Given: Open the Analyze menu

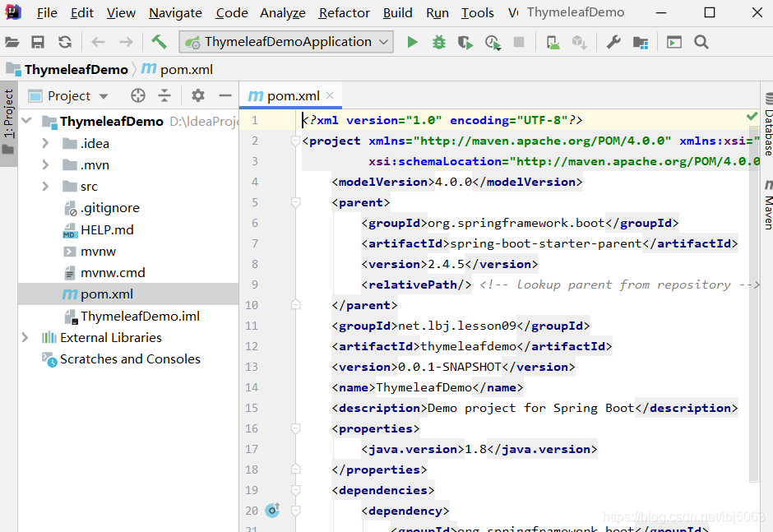Looking at the screenshot, I should [283, 13].
